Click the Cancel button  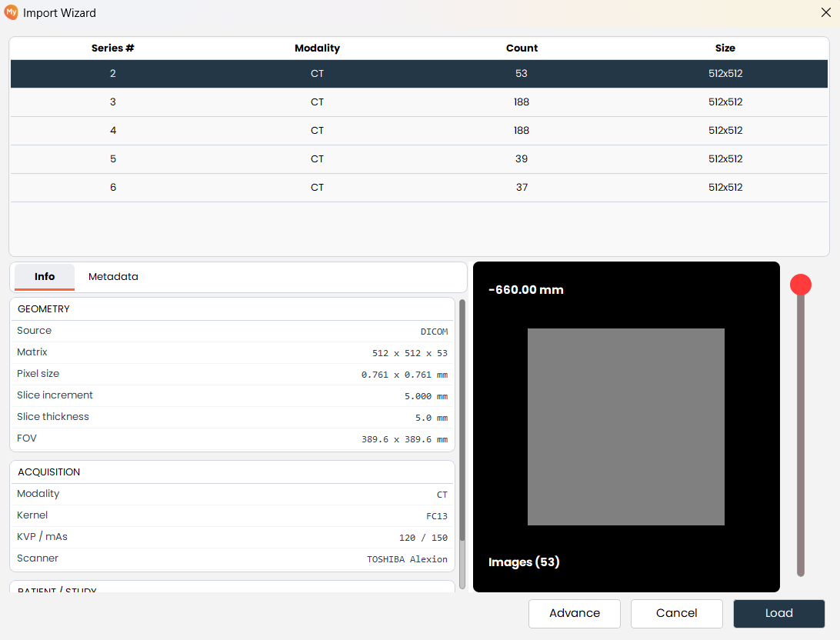677,613
